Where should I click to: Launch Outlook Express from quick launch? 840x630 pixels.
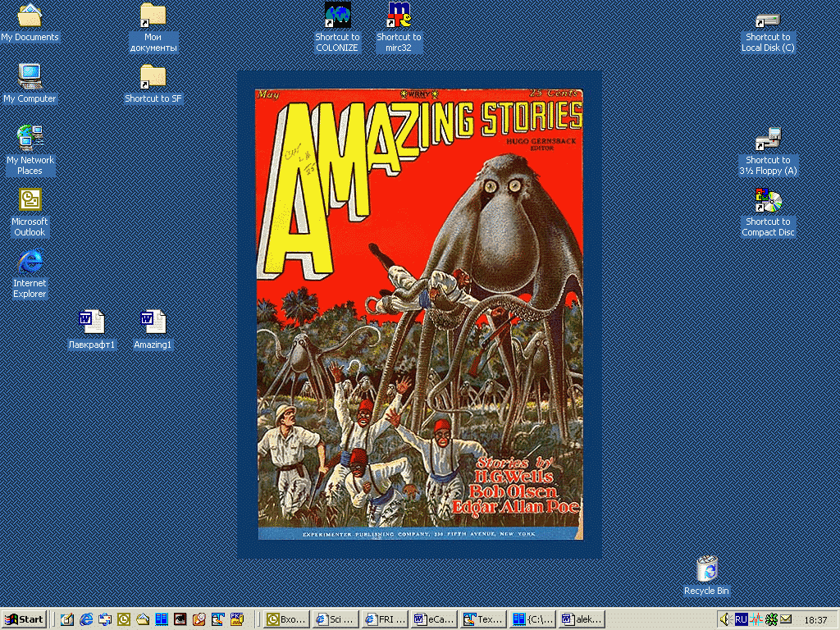pos(104,619)
